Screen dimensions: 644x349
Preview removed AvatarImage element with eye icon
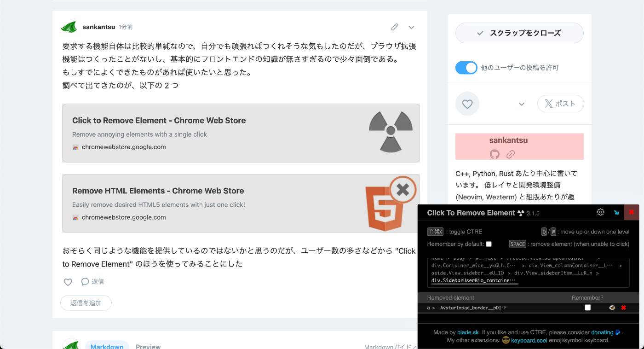click(x=612, y=308)
